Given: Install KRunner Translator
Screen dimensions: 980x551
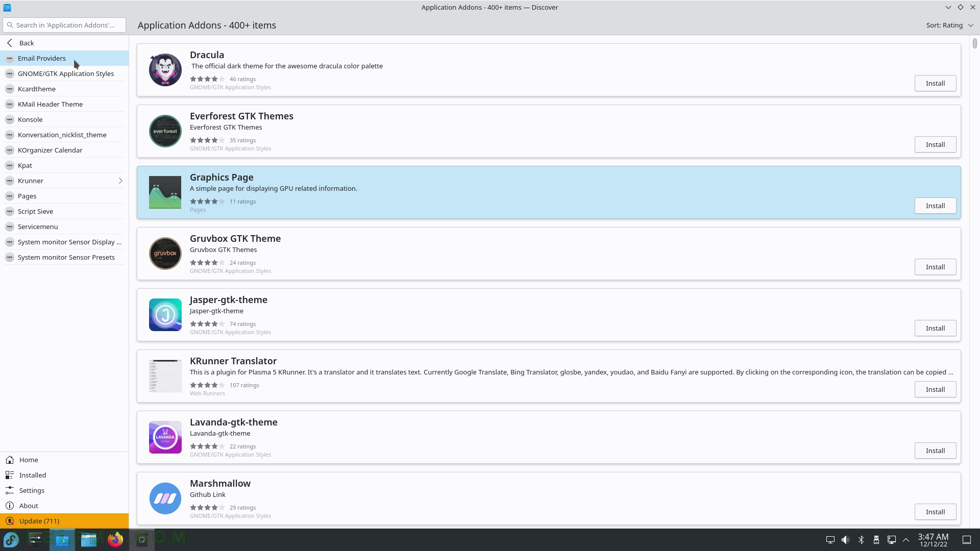Looking at the screenshot, I should coord(935,389).
